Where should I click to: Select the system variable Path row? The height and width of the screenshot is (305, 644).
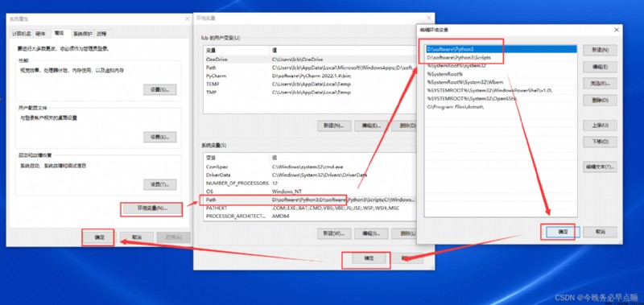coord(310,200)
